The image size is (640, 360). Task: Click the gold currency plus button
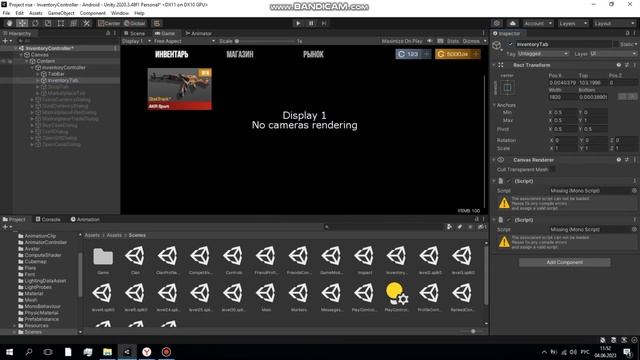point(476,54)
